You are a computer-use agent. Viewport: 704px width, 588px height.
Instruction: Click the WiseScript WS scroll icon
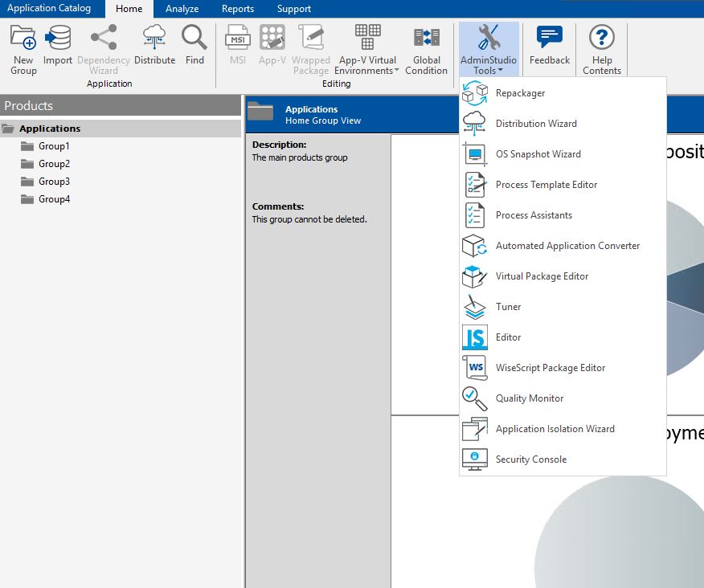[475, 368]
